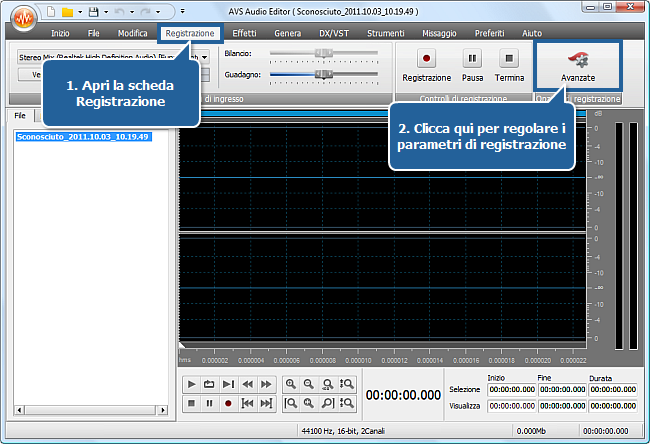Click the Selezione Inizio time field
This screenshot has height=444, width=650.
pos(510,389)
